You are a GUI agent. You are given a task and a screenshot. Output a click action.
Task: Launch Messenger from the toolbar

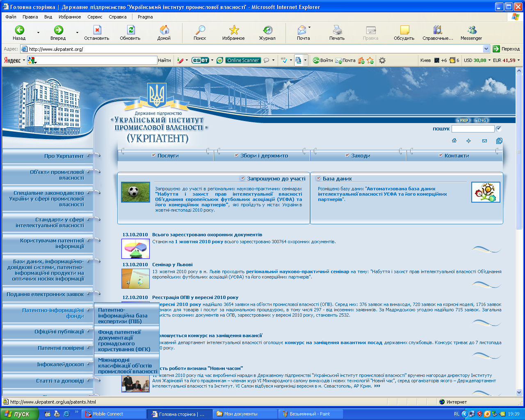tap(472, 32)
